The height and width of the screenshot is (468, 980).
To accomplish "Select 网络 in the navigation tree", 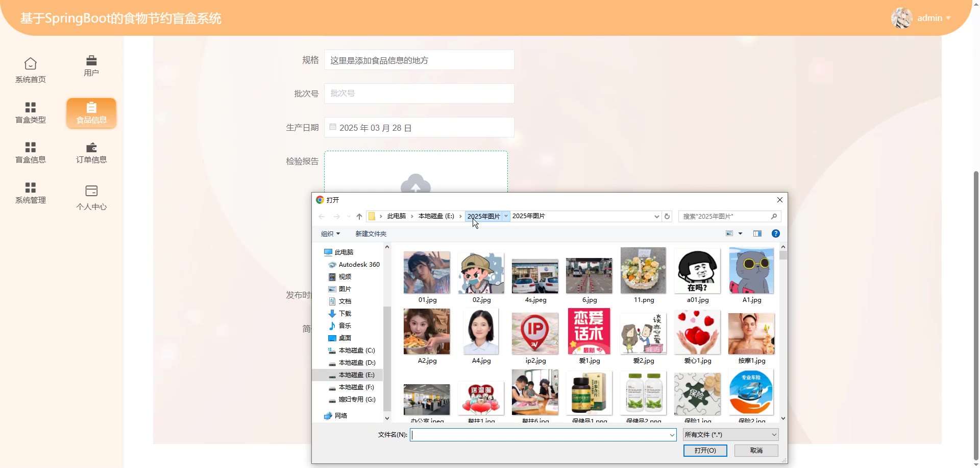I will [341, 416].
